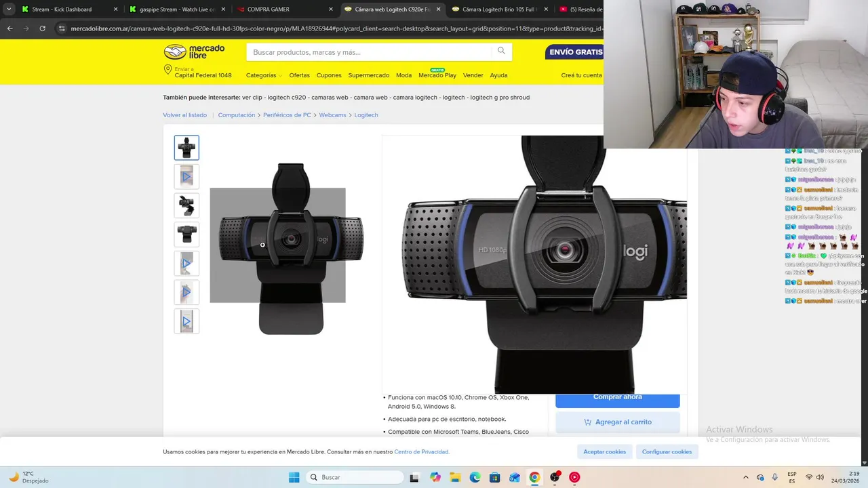This screenshot has height=488, width=868.
Task: Open Outlook from the taskbar
Action: tap(515, 477)
